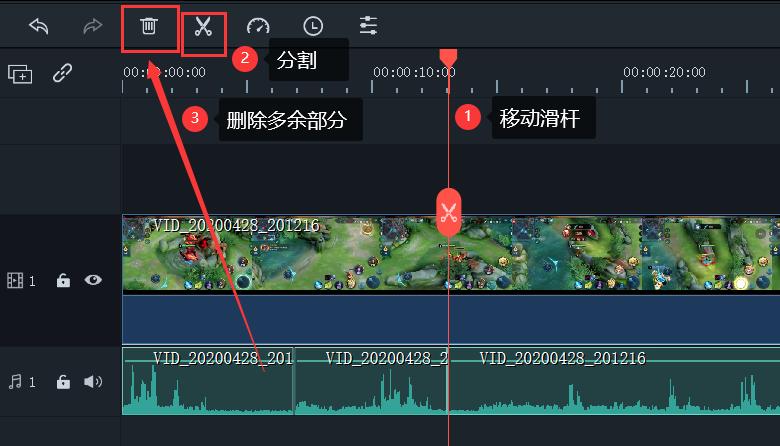Select the third audio clip VID_20200428_201216
780x446 pixels.
[614, 381]
